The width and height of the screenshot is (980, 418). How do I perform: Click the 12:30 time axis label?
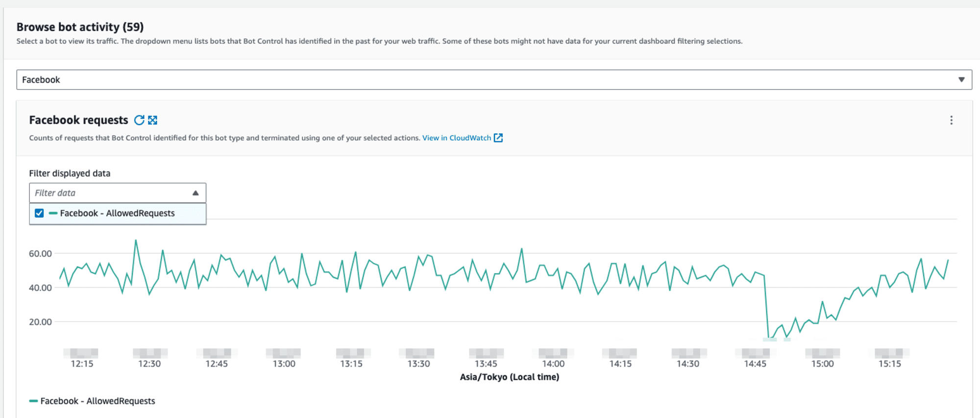(149, 364)
